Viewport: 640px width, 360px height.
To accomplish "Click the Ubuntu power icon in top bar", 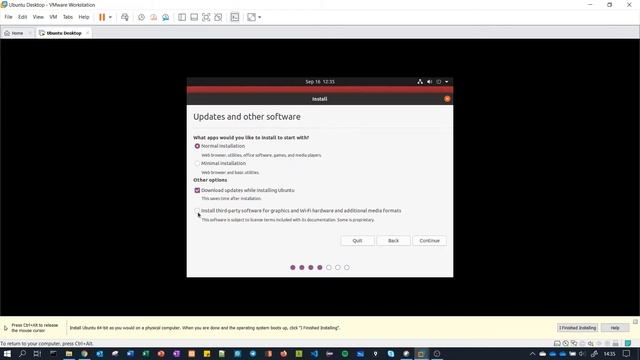I will click(x=439, y=82).
